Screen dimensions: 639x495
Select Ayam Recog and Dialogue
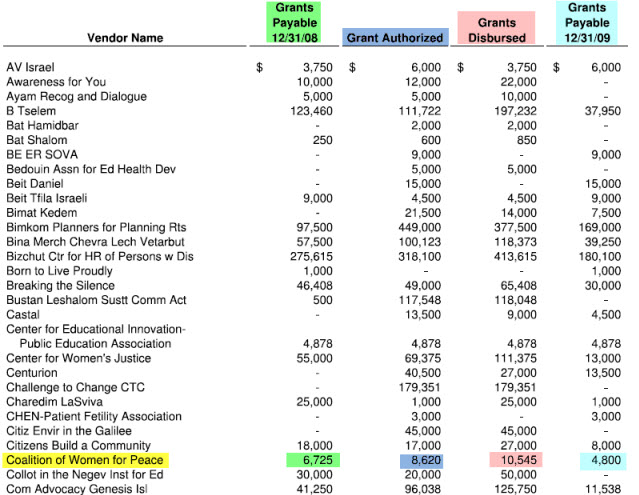click(x=77, y=97)
